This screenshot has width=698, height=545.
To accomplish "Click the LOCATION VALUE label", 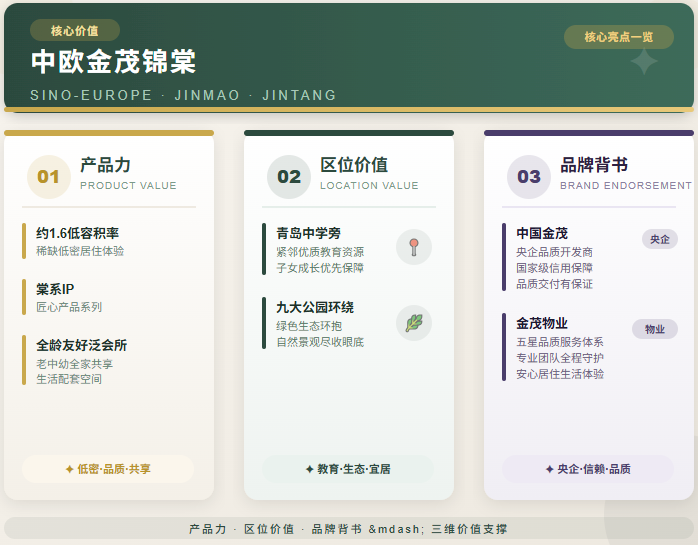I will [369, 186].
